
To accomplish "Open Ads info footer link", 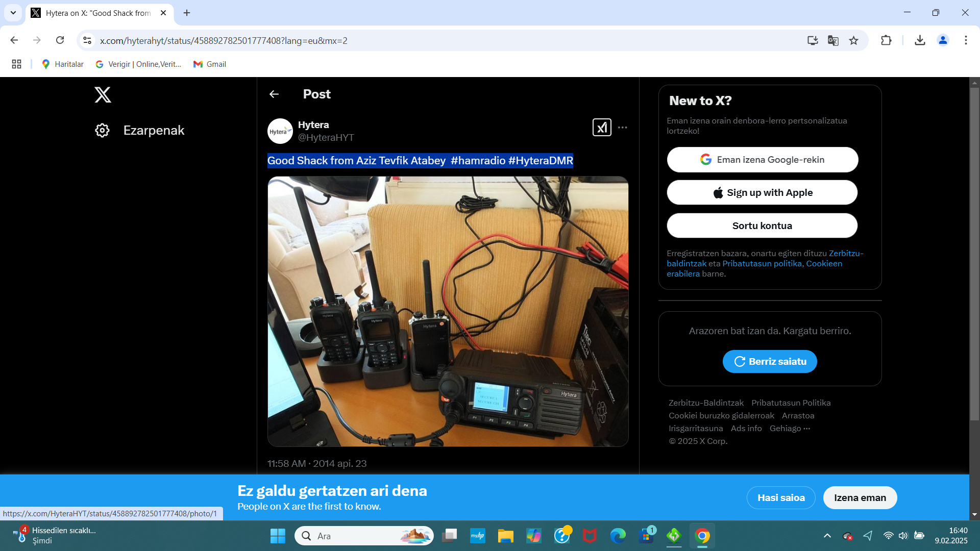I will [746, 428].
